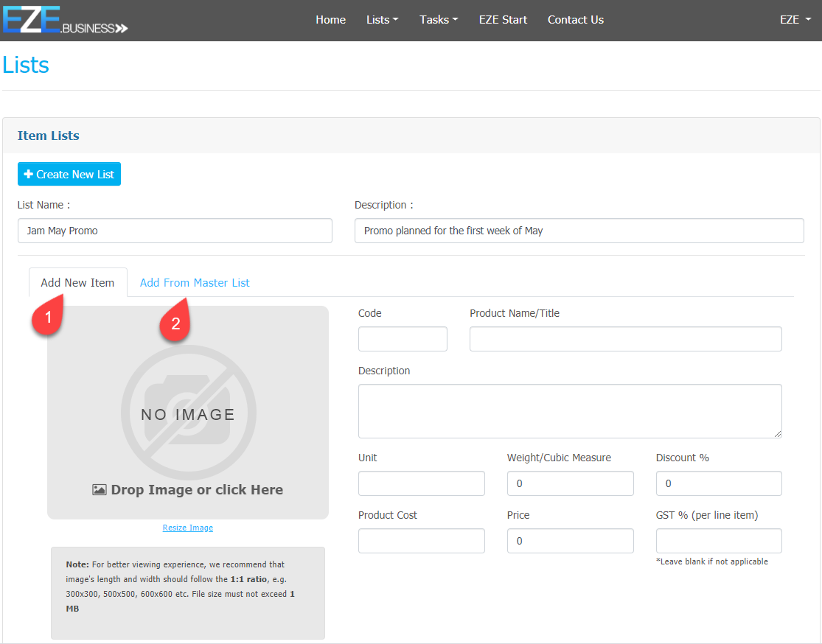This screenshot has height=644, width=822.
Task: Expand the Tasks dropdown menu
Action: (x=439, y=20)
